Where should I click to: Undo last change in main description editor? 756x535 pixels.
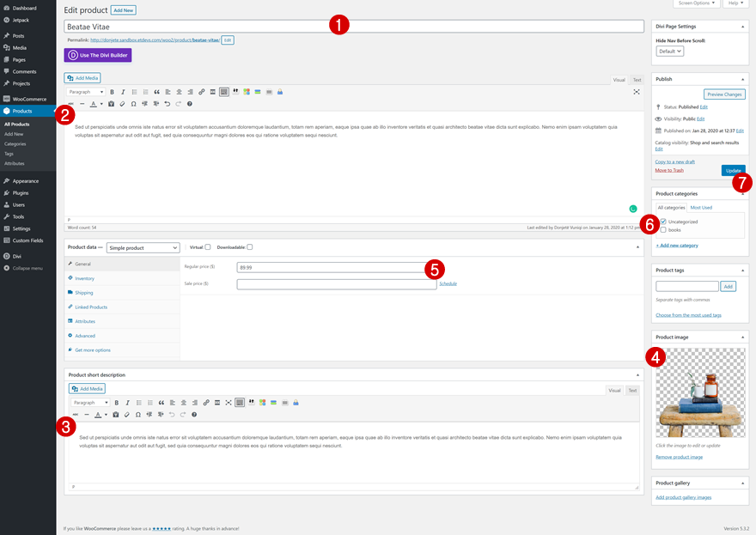tap(168, 104)
